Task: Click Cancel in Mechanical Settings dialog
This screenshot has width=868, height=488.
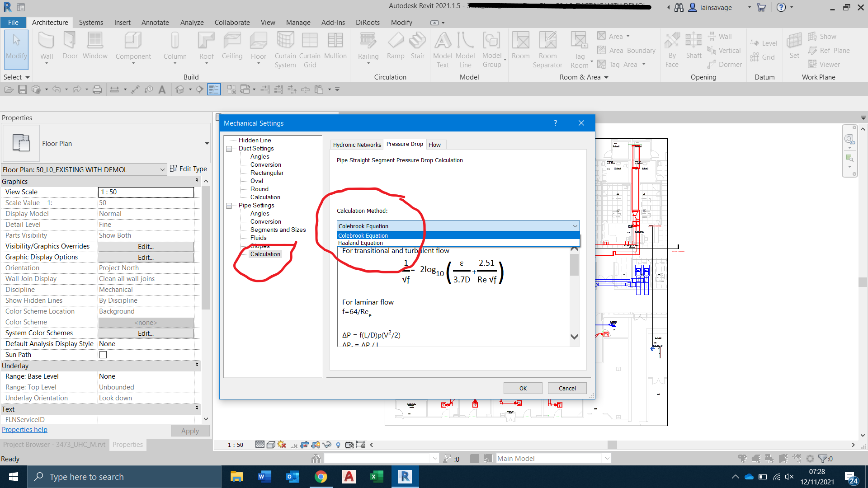Action: (567, 388)
